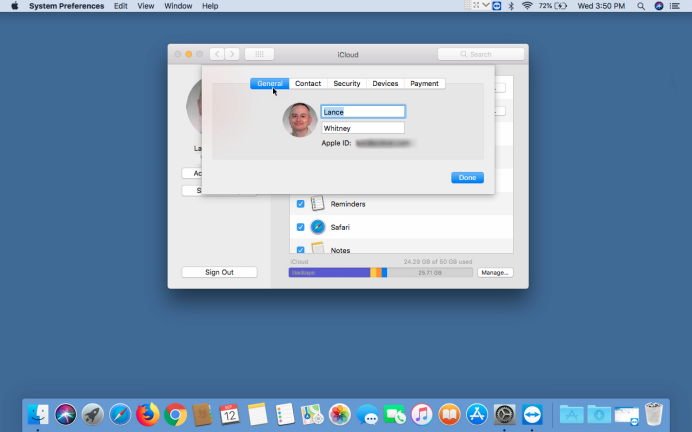Open the Edit menu
The height and width of the screenshot is (432, 692).
click(120, 6)
